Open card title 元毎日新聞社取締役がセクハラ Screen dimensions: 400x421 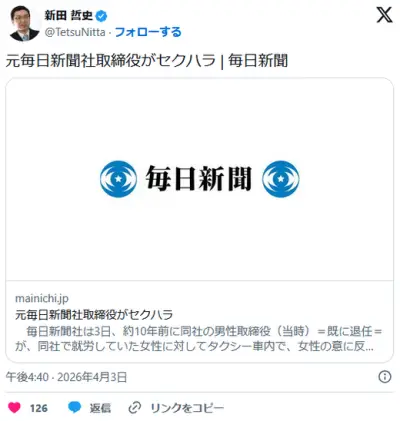94,314
